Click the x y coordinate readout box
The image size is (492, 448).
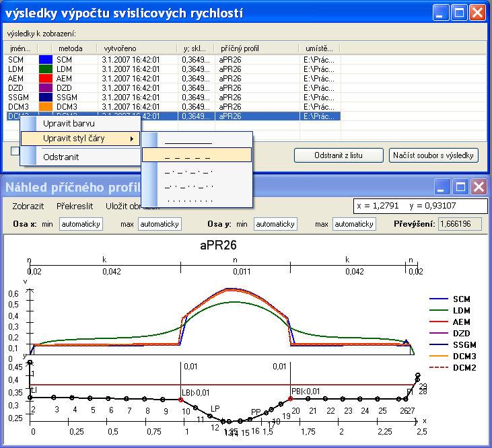click(x=421, y=206)
